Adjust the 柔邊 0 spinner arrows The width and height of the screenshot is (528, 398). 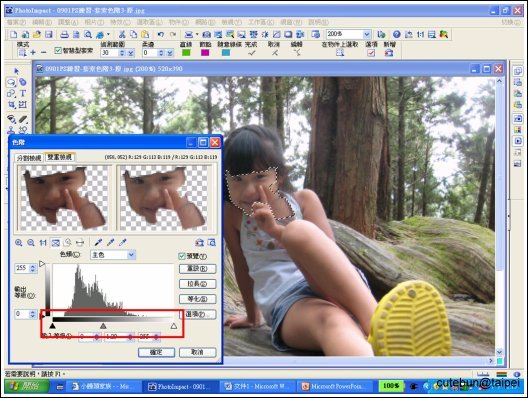point(161,53)
